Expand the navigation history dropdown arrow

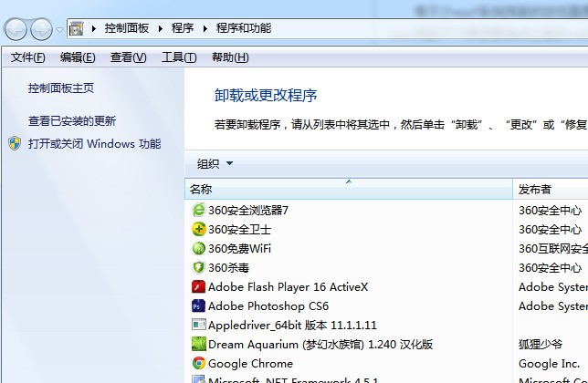point(59,29)
